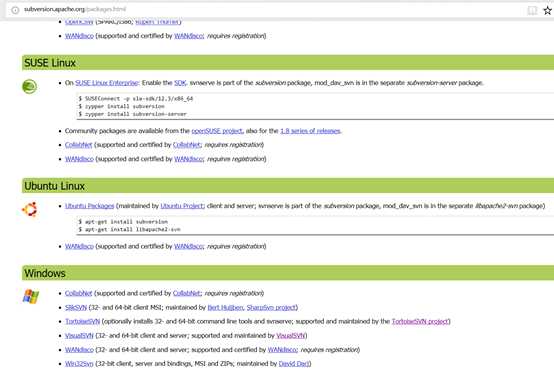Open the TortoiseSVN download link
Image resolution: width=554 pixels, height=377 pixels.
coord(82,322)
